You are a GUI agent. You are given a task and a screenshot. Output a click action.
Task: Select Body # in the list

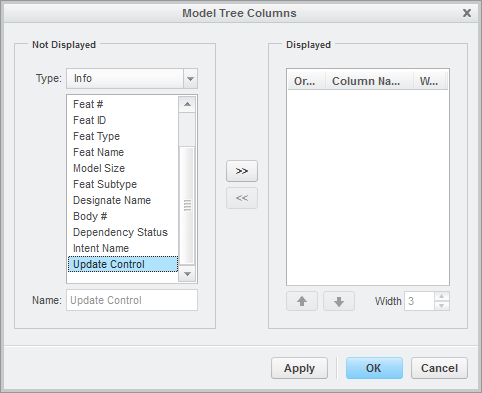point(123,216)
